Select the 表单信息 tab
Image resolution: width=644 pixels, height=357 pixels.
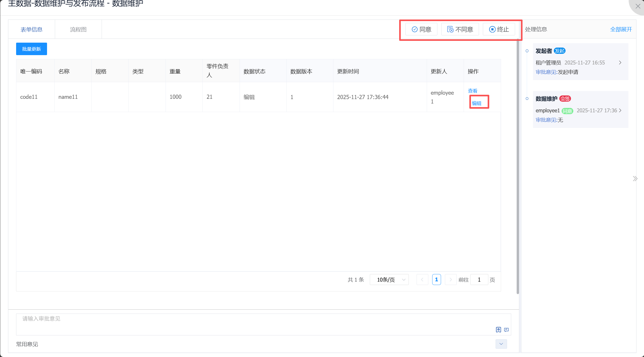[31, 29]
